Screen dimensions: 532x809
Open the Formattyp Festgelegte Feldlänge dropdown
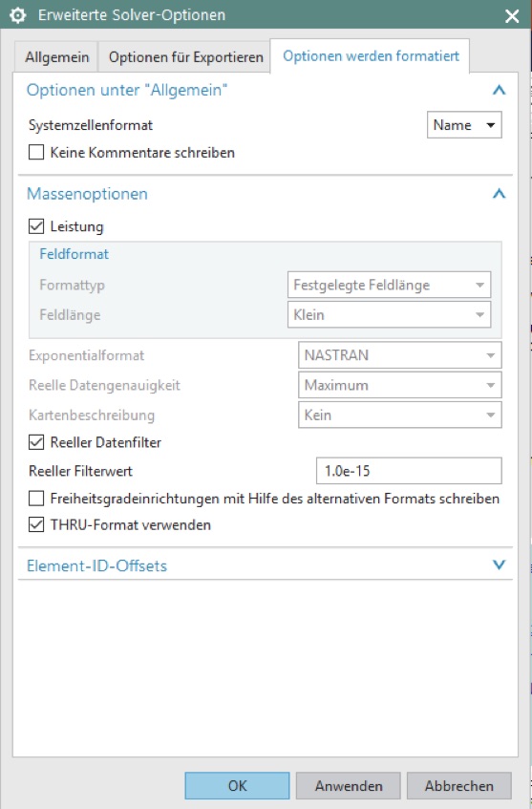[x=389, y=285]
